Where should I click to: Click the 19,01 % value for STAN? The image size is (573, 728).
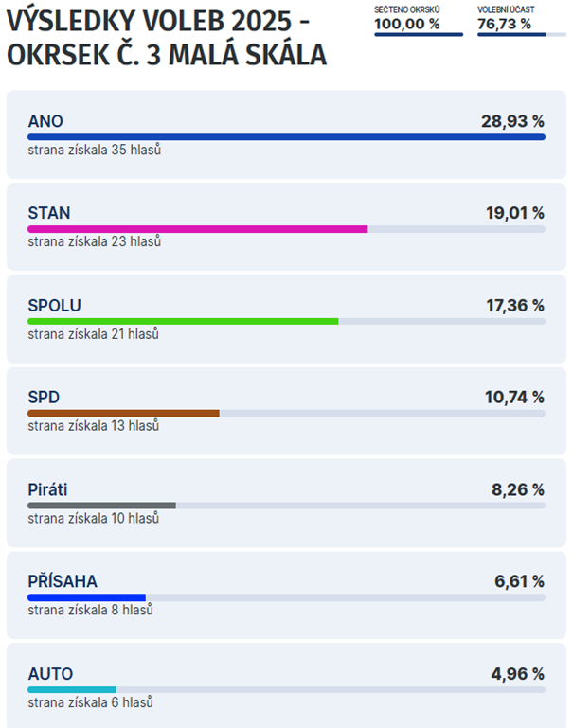point(515,213)
